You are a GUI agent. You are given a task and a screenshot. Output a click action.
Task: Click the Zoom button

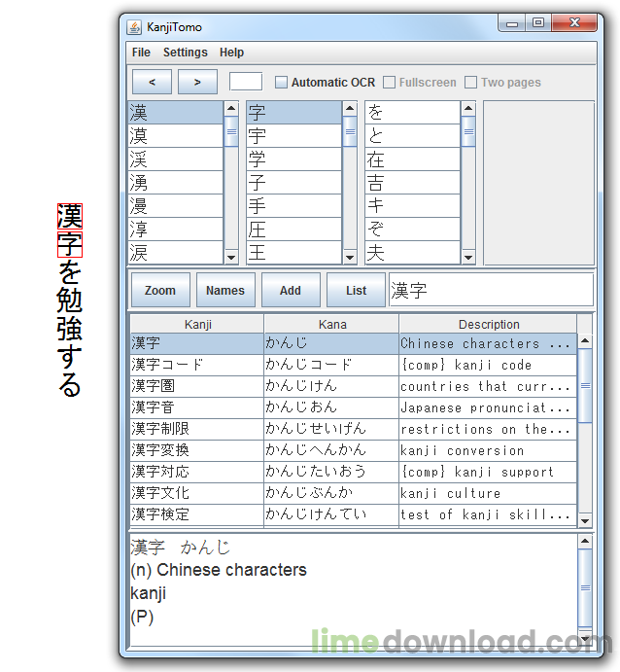tap(160, 290)
